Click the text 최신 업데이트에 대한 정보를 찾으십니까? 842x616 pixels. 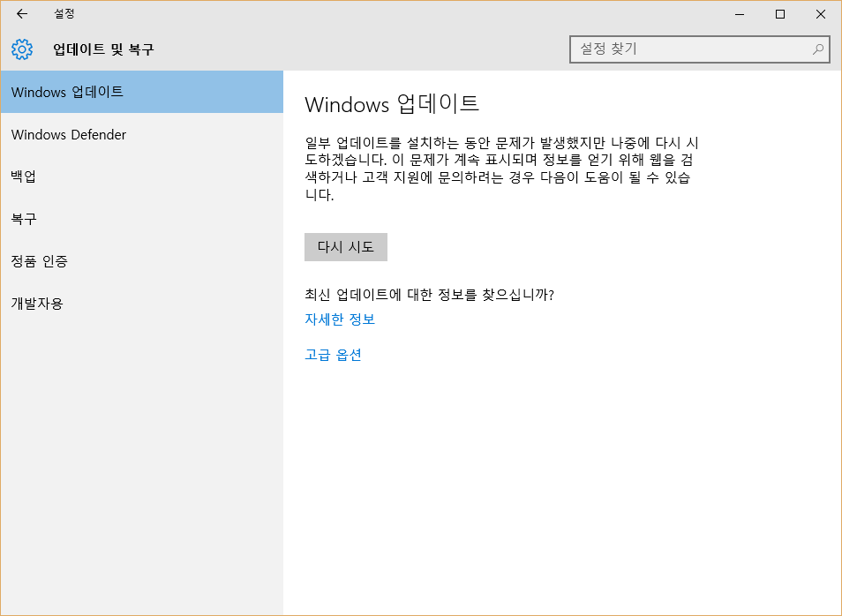430,294
